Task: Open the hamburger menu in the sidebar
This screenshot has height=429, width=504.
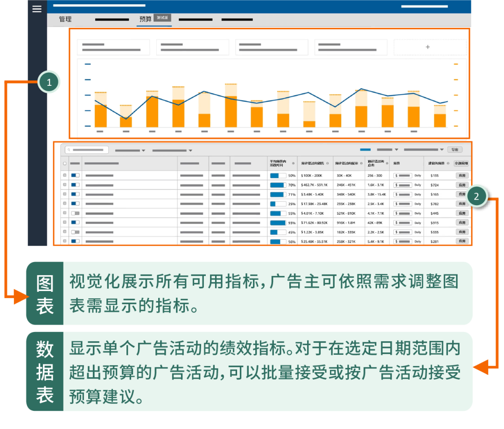Action: (x=37, y=9)
